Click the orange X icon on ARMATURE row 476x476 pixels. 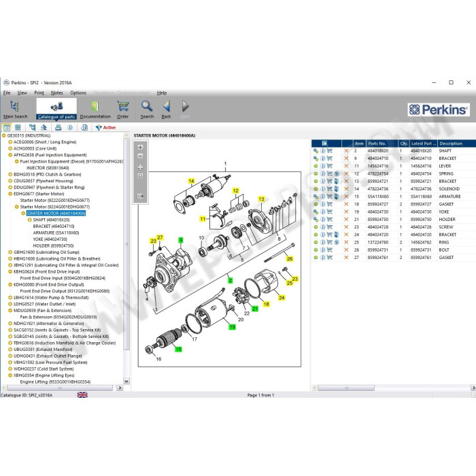(x=346, y=197)
